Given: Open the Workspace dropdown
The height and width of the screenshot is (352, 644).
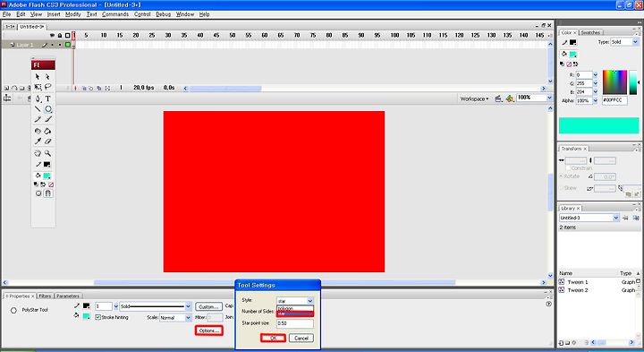Looking at the screenshot, I should [474, 99].
